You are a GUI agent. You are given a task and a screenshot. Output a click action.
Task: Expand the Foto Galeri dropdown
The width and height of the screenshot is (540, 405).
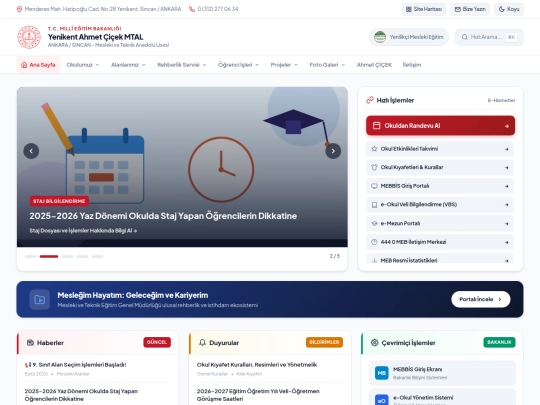tap(327, 65)
